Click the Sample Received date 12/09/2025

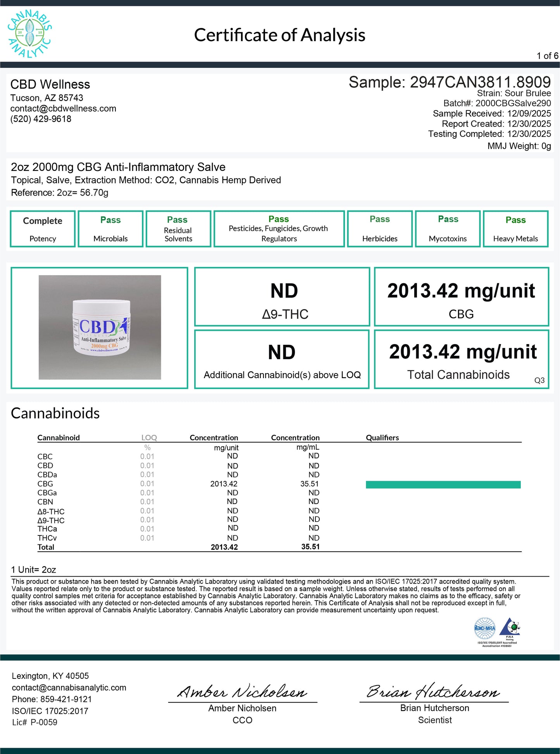click(x=529, y=114)
